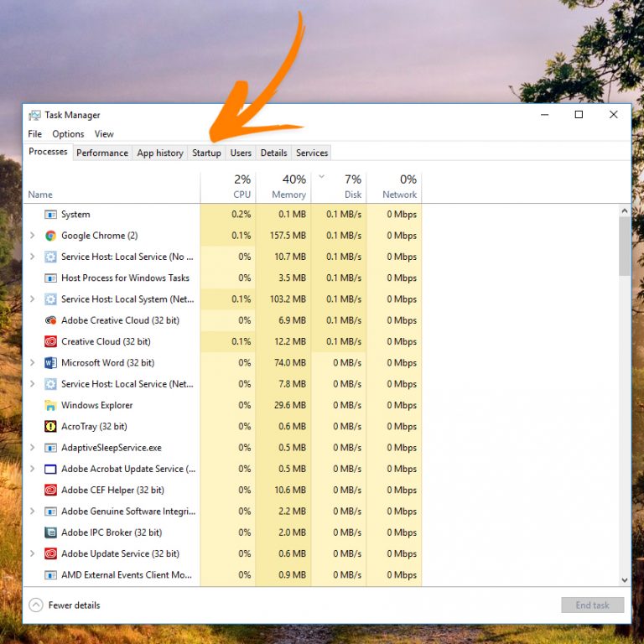Expand the Microsoft Word (32 bit) group
Screen dimensions: 644x644
point(33,362)
